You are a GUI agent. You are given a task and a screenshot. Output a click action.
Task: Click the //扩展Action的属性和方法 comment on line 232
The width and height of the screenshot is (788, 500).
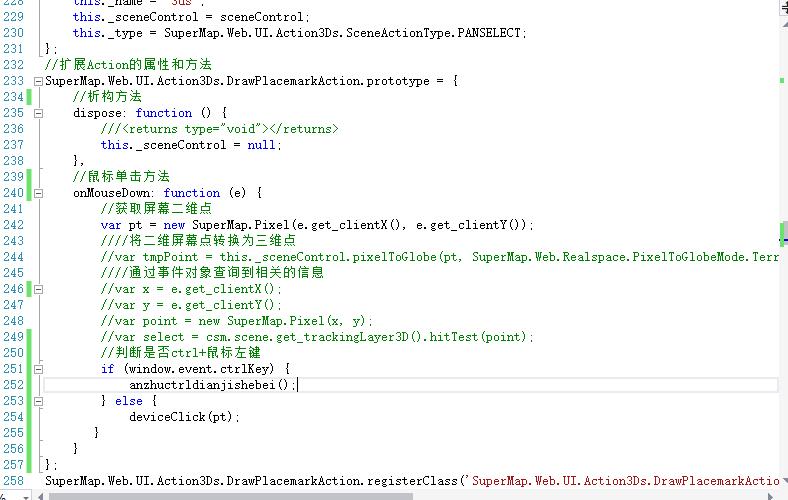click(x=128, y=65)
